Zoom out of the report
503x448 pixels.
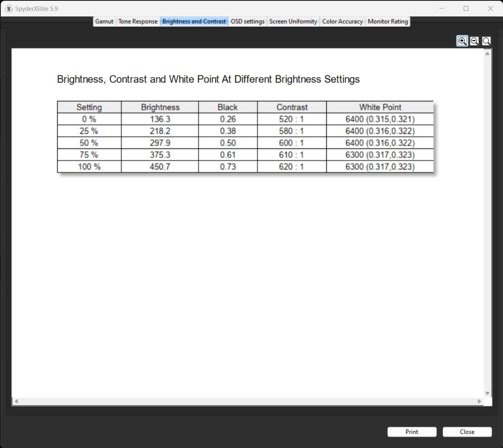coord(474,41)
